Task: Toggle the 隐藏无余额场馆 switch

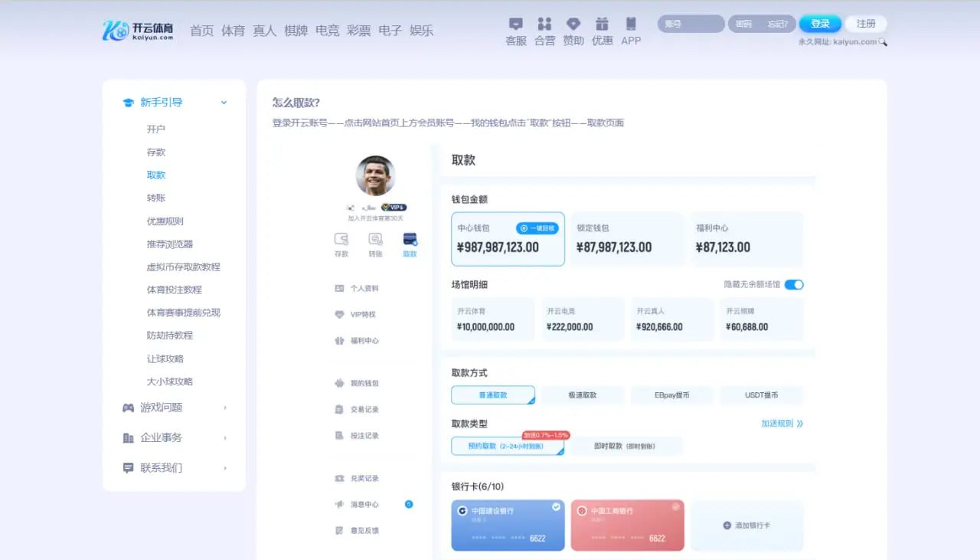Action: pyautogui.click(x=794, y=283)
